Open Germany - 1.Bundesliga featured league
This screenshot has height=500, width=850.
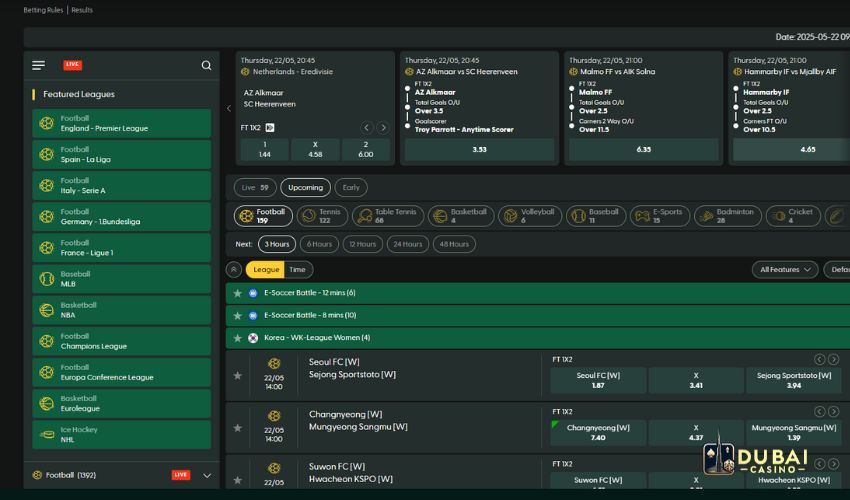pos(121,217)
